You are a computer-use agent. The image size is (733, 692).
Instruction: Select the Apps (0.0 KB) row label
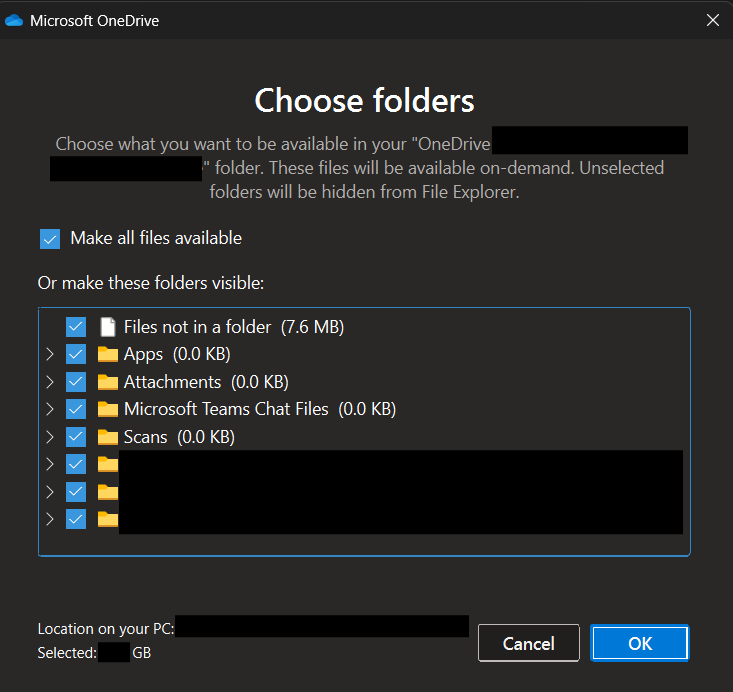[x=177, y=354]
